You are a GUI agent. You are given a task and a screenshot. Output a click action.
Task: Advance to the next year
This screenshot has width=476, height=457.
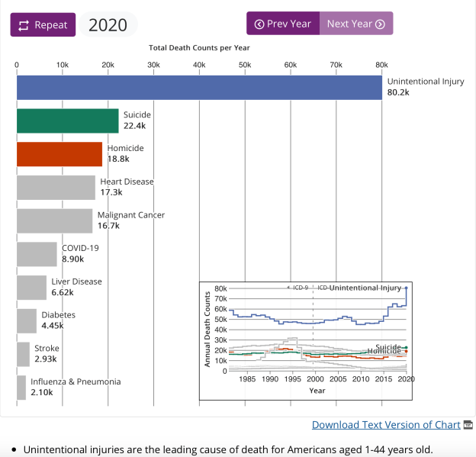[355, 24]
